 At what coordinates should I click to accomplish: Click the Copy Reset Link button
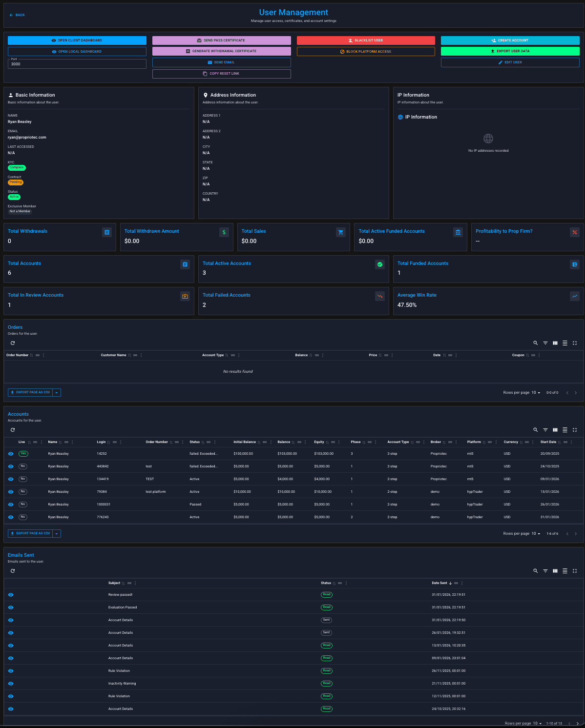[x=222, y=74]
